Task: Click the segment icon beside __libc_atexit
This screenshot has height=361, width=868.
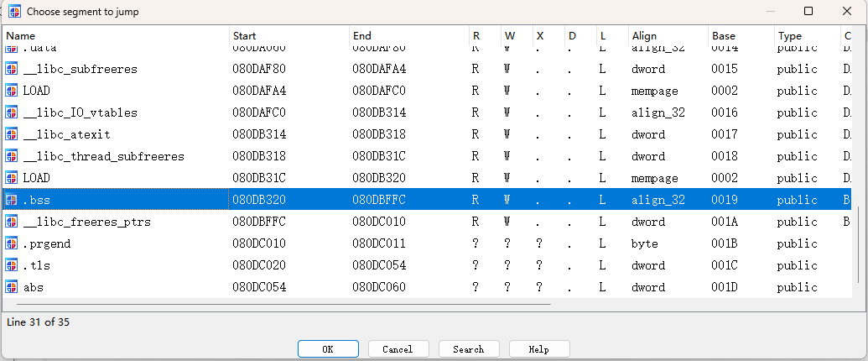Action: (12, 135)
